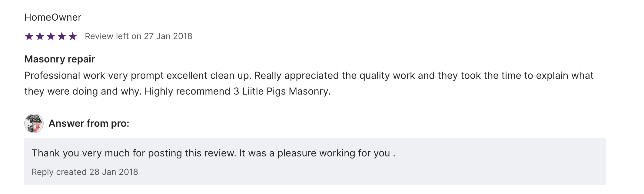Click 'Review left on 27 Jan 2018' text

pos(138,36)
